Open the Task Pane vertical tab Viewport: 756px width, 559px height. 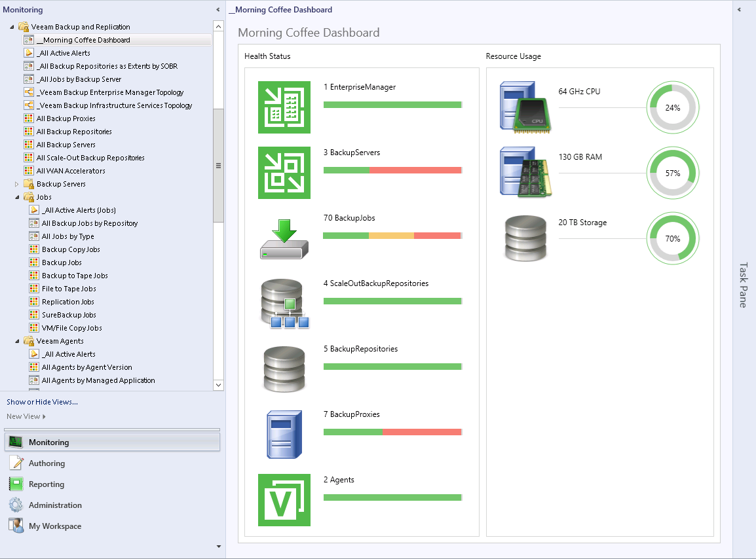click(744, 285)
